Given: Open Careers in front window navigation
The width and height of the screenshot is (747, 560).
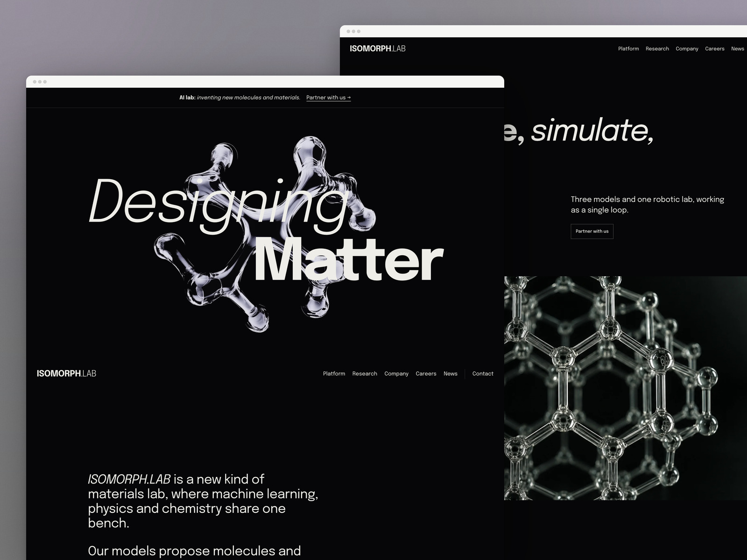Looking at the screenshot, I should tap(426, 374).
